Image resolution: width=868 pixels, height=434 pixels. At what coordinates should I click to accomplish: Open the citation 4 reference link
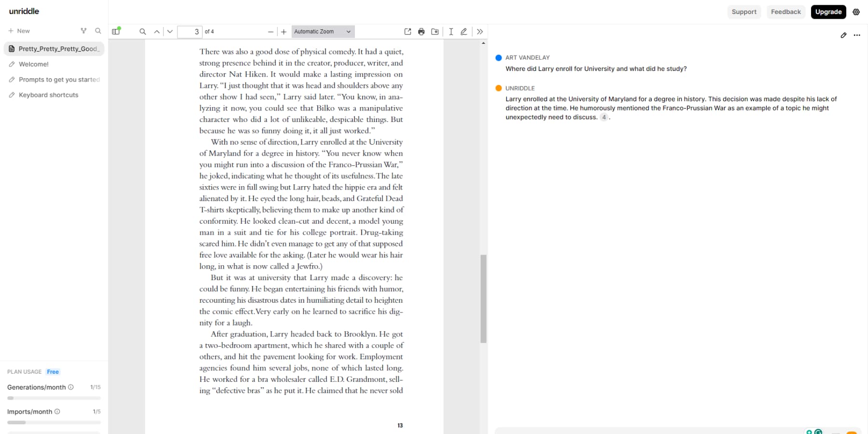pyautogui.click(x=604, y=117)
